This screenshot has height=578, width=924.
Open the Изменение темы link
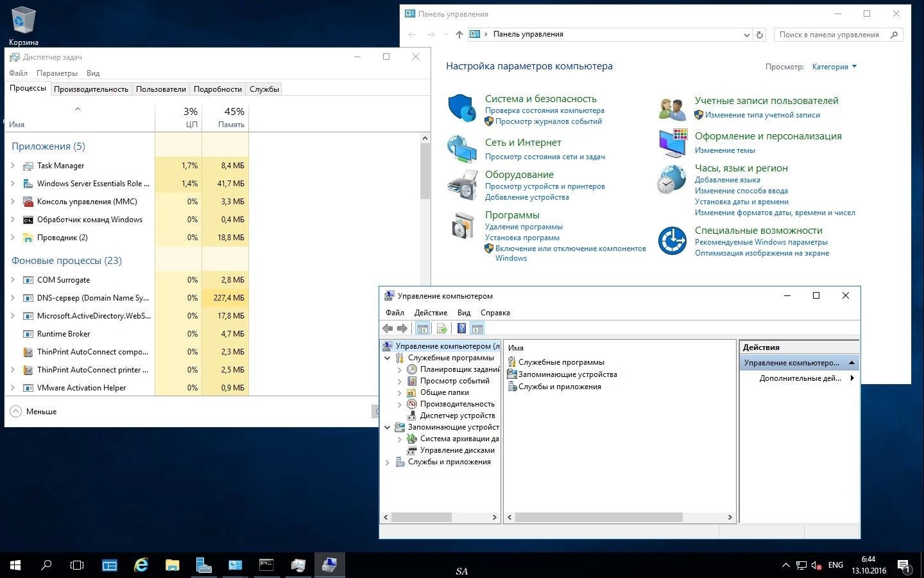pos(725,150)
